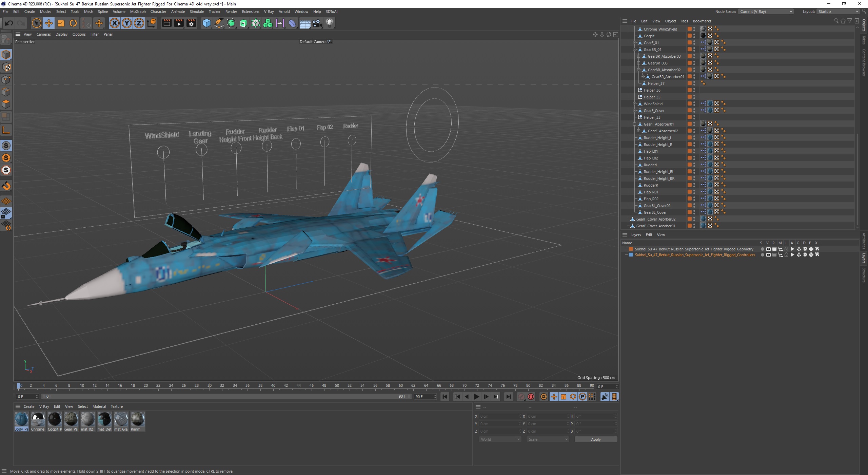This screenshot has width=868, height=475.
Task: Click the Subdivision Surface generator icon
Action: pos(231,23)
